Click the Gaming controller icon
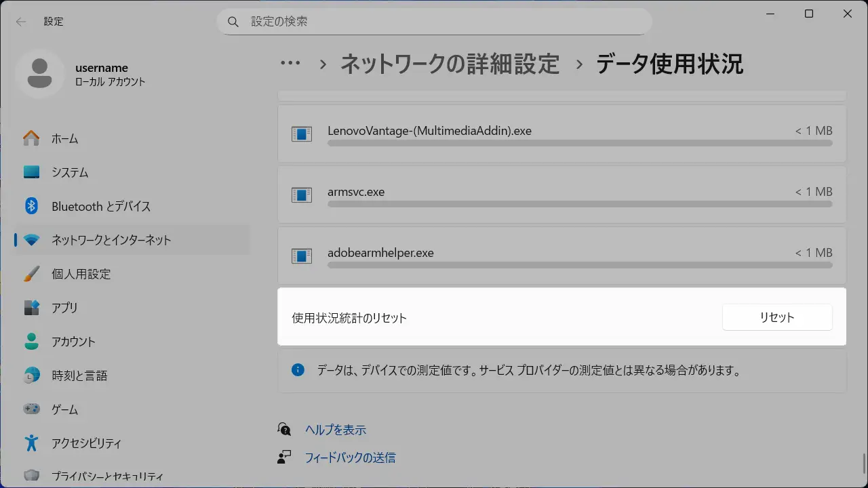Image resolution: width=868 pixels, height=488 pixels. pos(31,409)
